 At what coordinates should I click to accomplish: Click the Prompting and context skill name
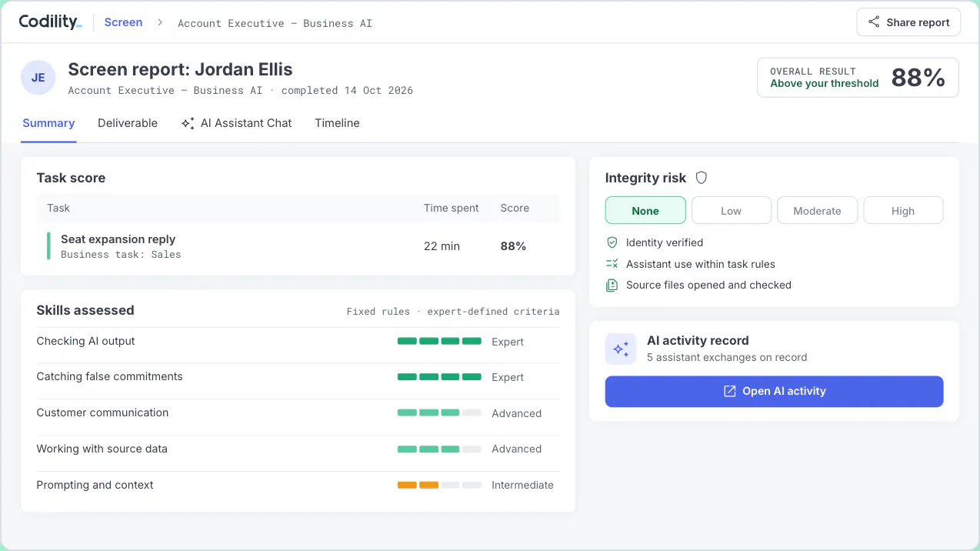(x=95, y=485)
